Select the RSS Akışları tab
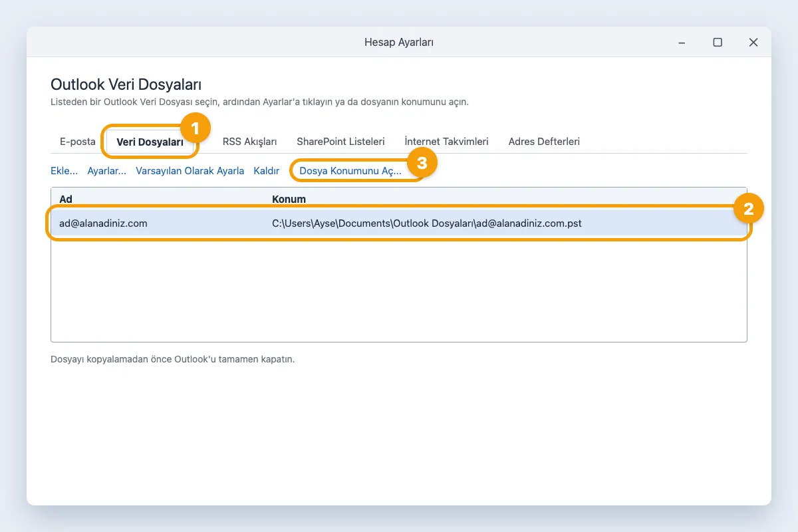798x532 pixels. 249,142
